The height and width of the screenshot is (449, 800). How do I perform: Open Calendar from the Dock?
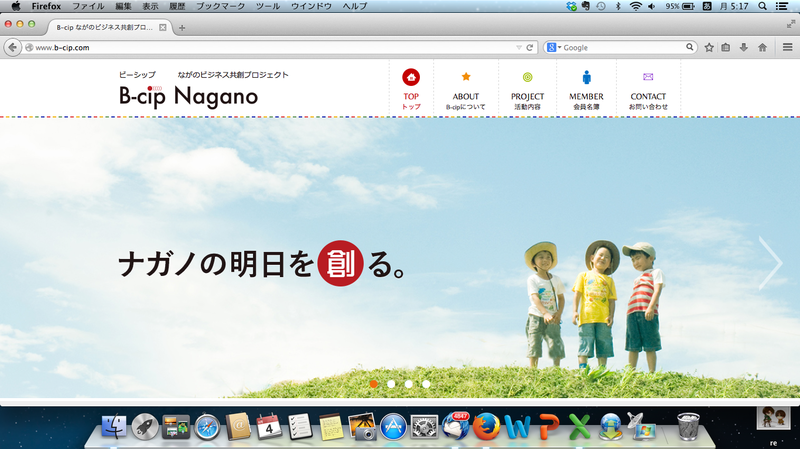(268, 426)
